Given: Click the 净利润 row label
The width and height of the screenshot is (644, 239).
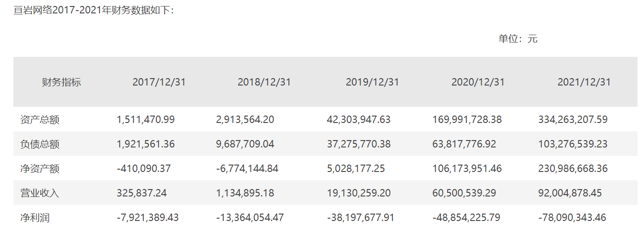Looking at the screenshot, I should pyautogui.click(x=35, y=217).
